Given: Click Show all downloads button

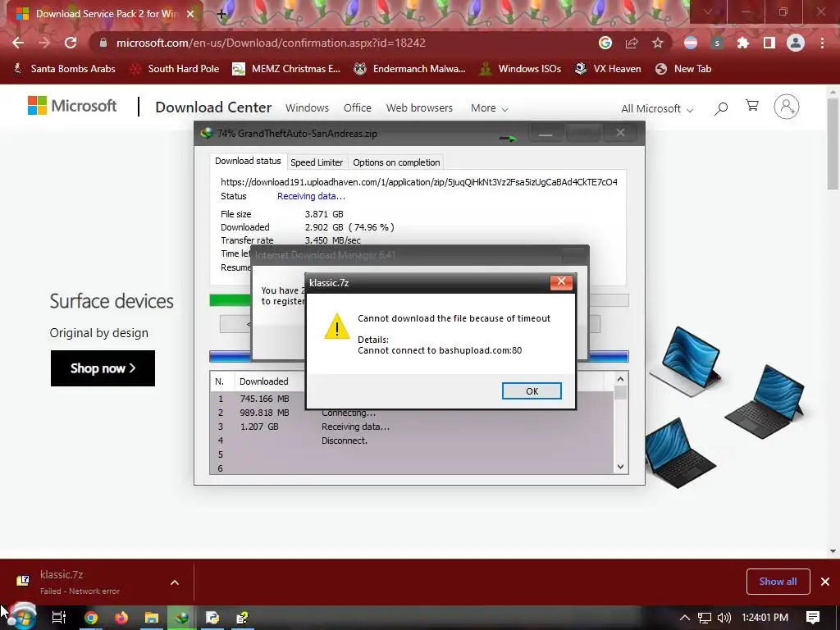Looking at the screenshot, I should tap(778, 582).
